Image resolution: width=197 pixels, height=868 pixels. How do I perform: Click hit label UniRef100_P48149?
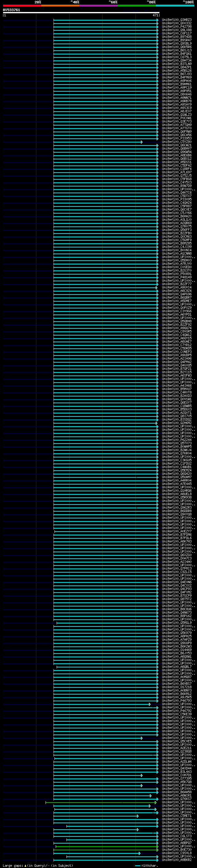176,277
